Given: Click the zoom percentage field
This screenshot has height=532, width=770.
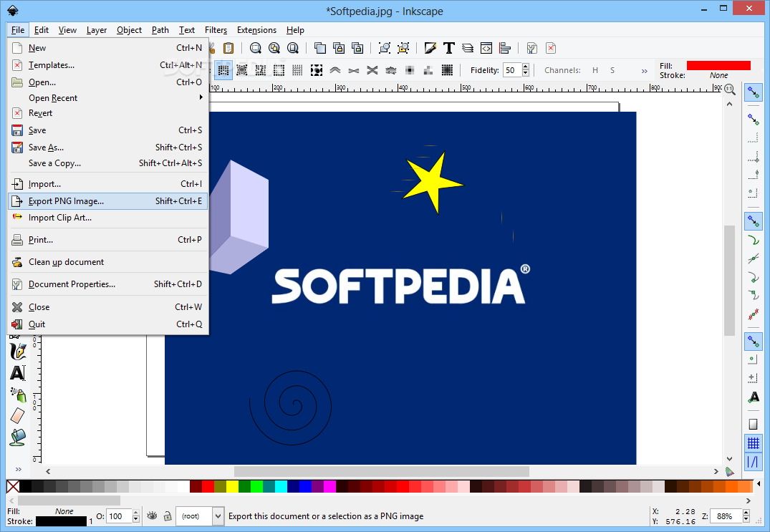Looking at the screenshot, I should point(727,516).
